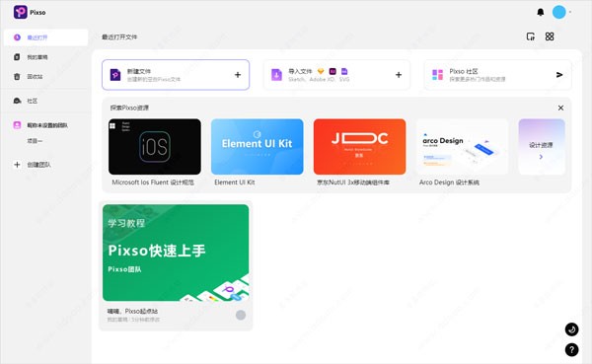Expand 设计资源 with its chevron card
This screenshot has height=364, width=592.
(542, 147)
